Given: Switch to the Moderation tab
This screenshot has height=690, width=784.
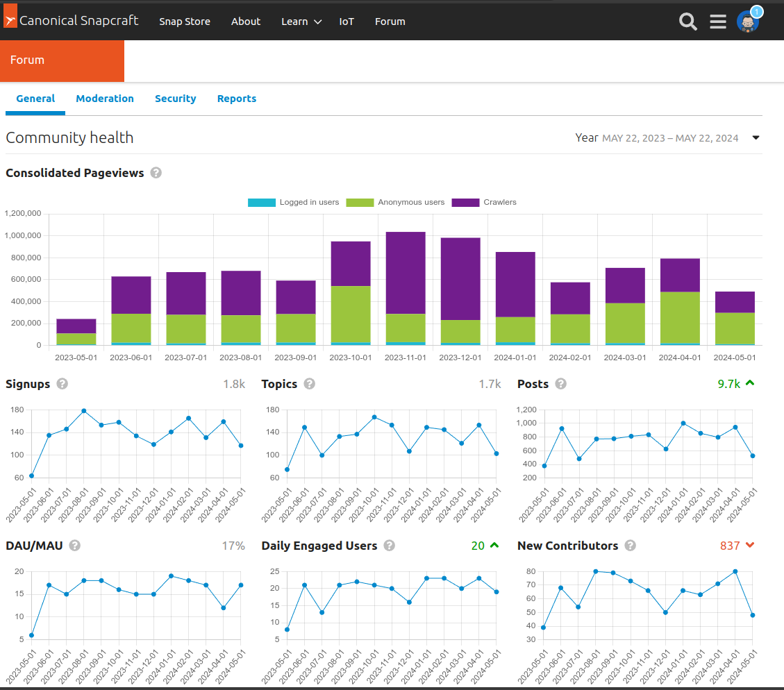Looking at the screenshot, I should click(105, 99).
